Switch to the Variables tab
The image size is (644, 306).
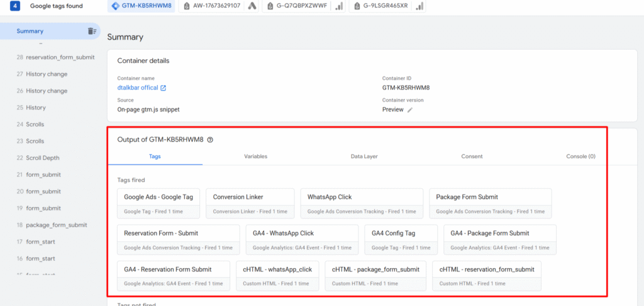click(x=255, y=156)
